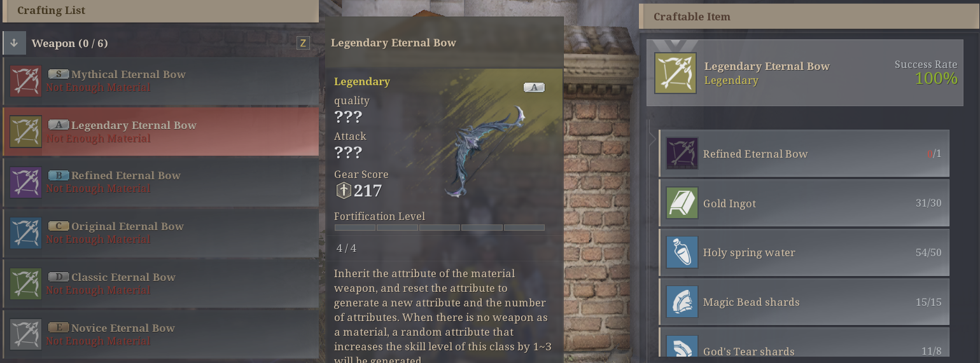Select the Legendary Eternal Bow list entry

160,132
